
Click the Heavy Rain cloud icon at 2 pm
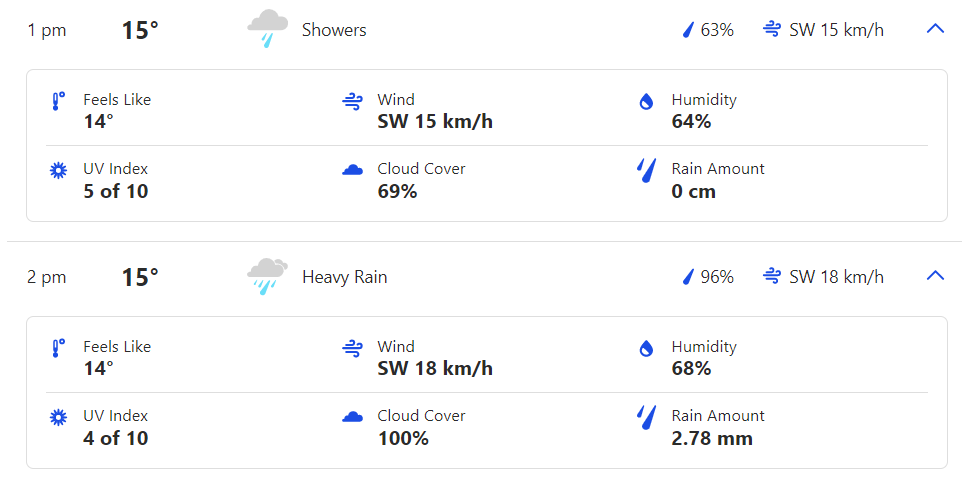pos(267,276)
